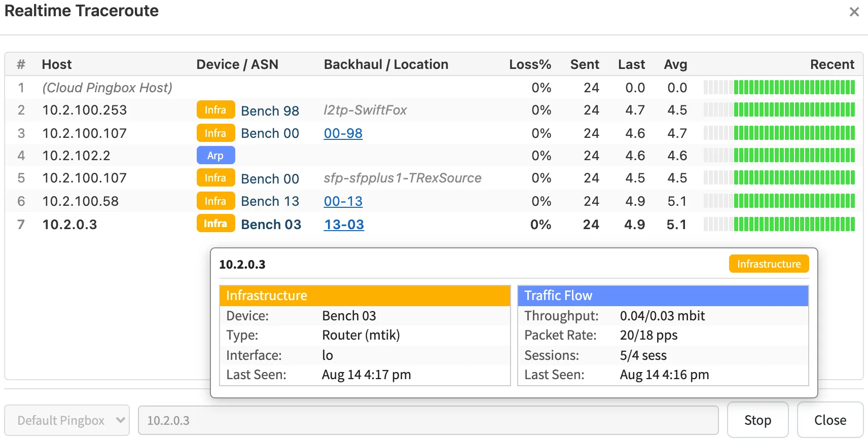The height and width of the screenshot is (442, 868).
Task: Click the recent ping bars for 10.2.100.253
Action: click(x=779, y=109)
